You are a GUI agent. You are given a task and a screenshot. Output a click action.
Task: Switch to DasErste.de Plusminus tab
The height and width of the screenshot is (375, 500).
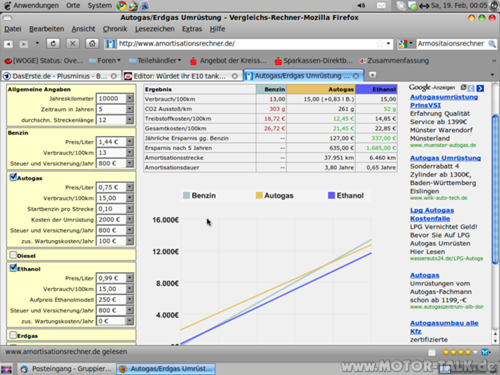click(x=61, y=76)
